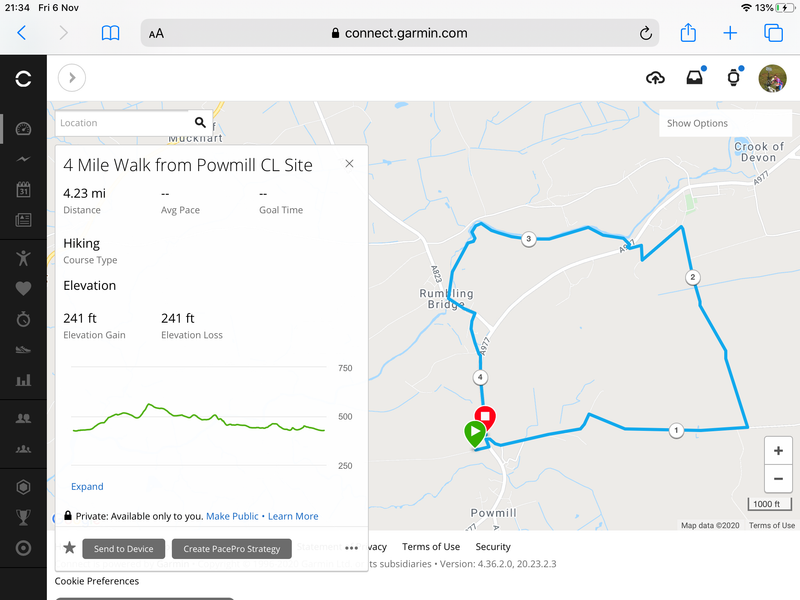The height and width of the screenshot is (600, 800).
Task: Favorite this course with the star
Action: coord(69,548)
